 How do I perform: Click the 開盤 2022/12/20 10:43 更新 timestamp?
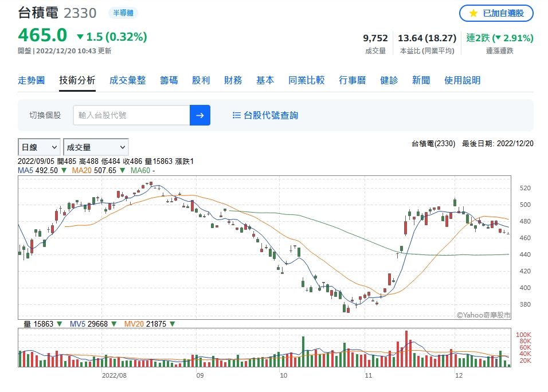[x=65, y=51]
